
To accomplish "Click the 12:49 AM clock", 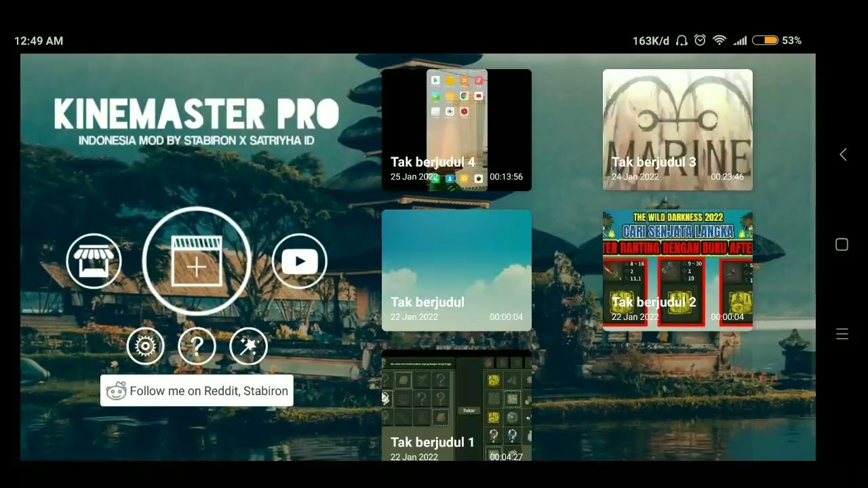I will tap(39, 41).
